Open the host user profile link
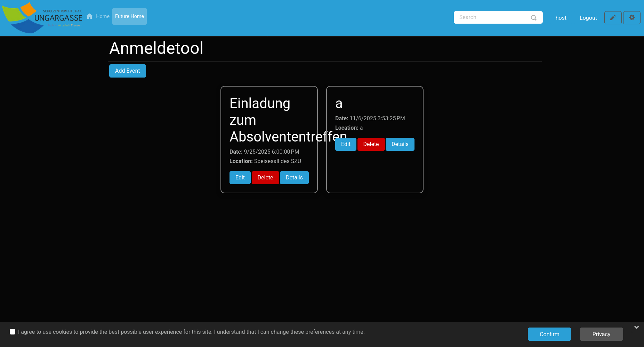The width and height of the screenshot is (644, 347). point(561,18)
